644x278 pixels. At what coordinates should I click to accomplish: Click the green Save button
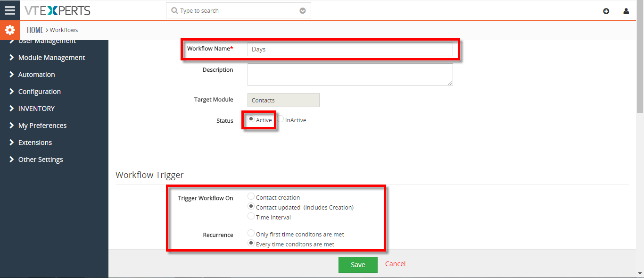click(358, 265)
